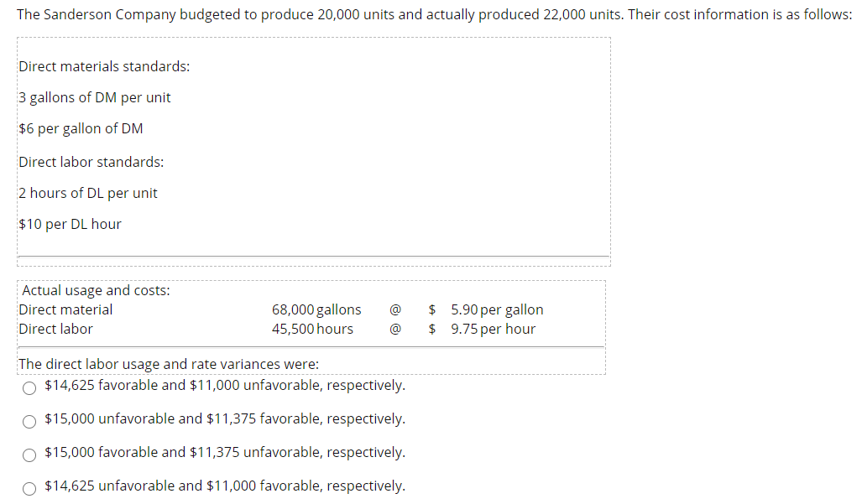Click the '$10 per DL hour' line
The width and height of the screenshot is (862, 504).
[71, 224]
